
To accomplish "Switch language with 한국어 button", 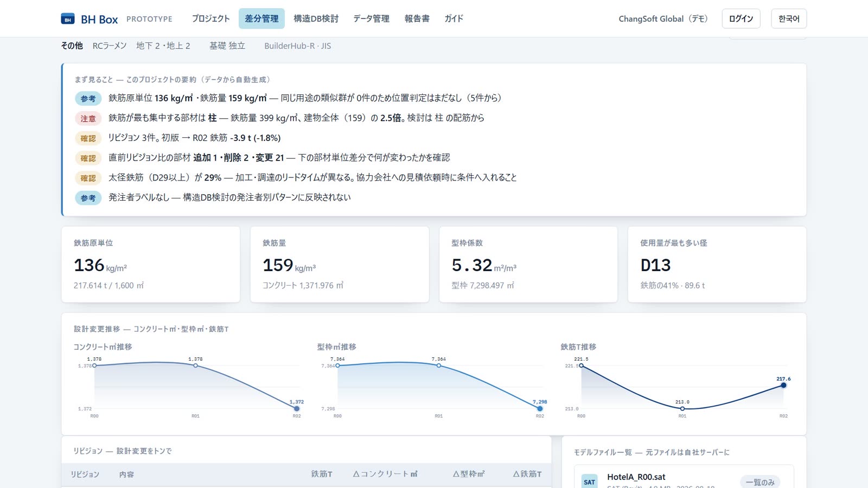I will (x=789, y=18).
